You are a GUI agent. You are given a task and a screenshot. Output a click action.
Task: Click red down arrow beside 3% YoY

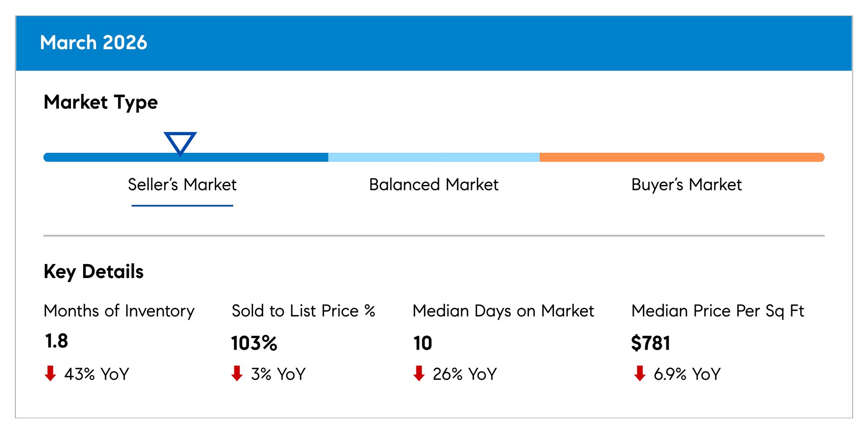237,373
